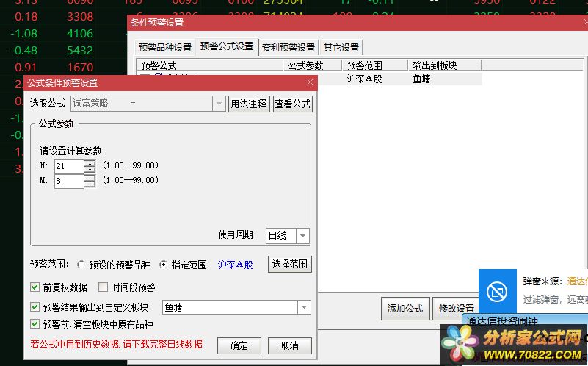
Task: Switch to 其它设置 tab
Action: pos(341,47)
